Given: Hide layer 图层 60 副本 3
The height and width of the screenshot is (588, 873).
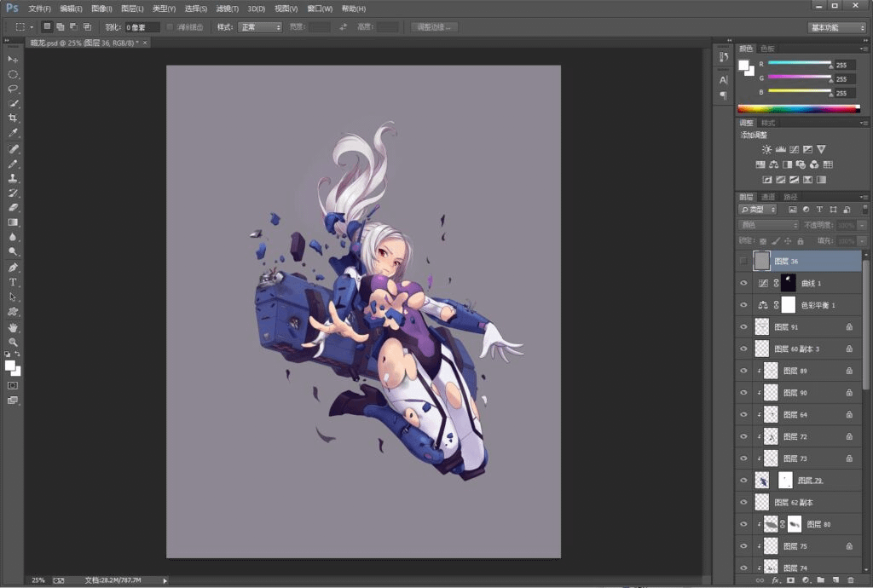Looking at the screenshot, I should [743, 349].
